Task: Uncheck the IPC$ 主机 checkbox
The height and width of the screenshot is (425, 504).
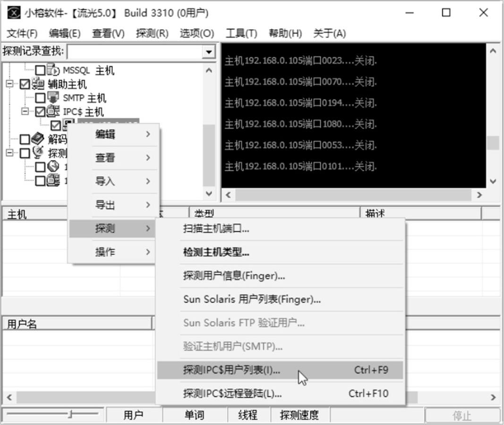Action: click(x=40, y=112)
